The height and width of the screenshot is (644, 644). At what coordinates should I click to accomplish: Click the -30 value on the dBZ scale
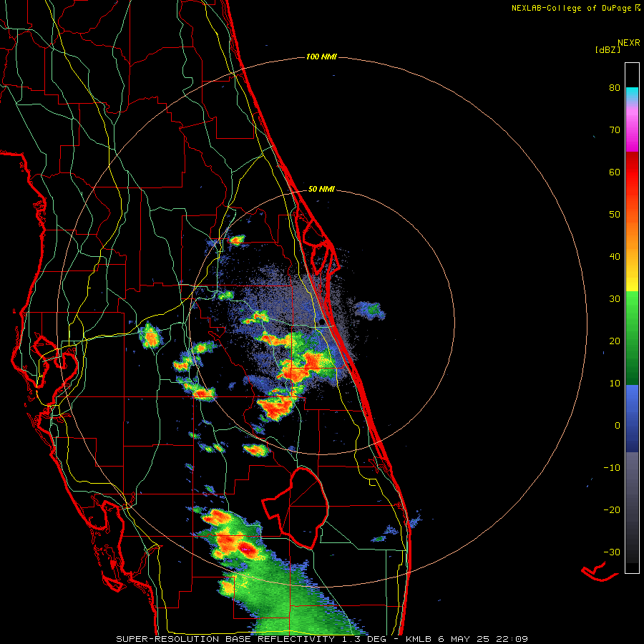[612, 552]
